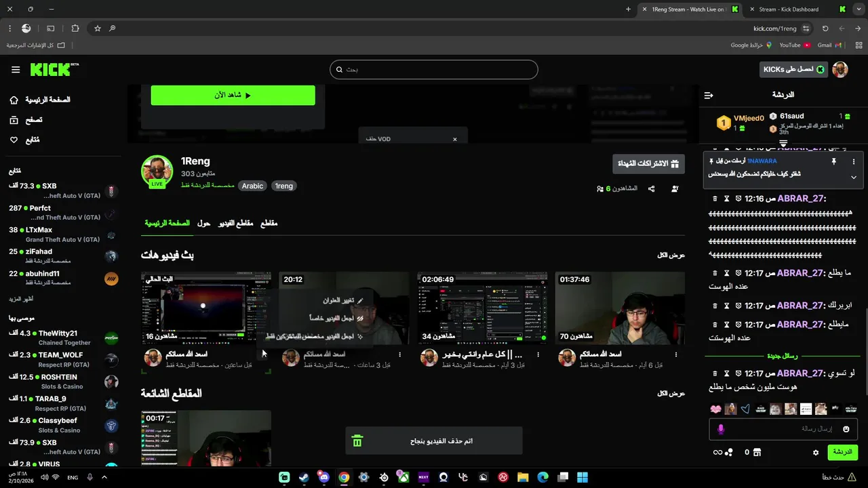The width and height of the screenshot is (868, 488).
Task: Timeout ABRAR_27 on the 12:16 message
Action: 727,199
